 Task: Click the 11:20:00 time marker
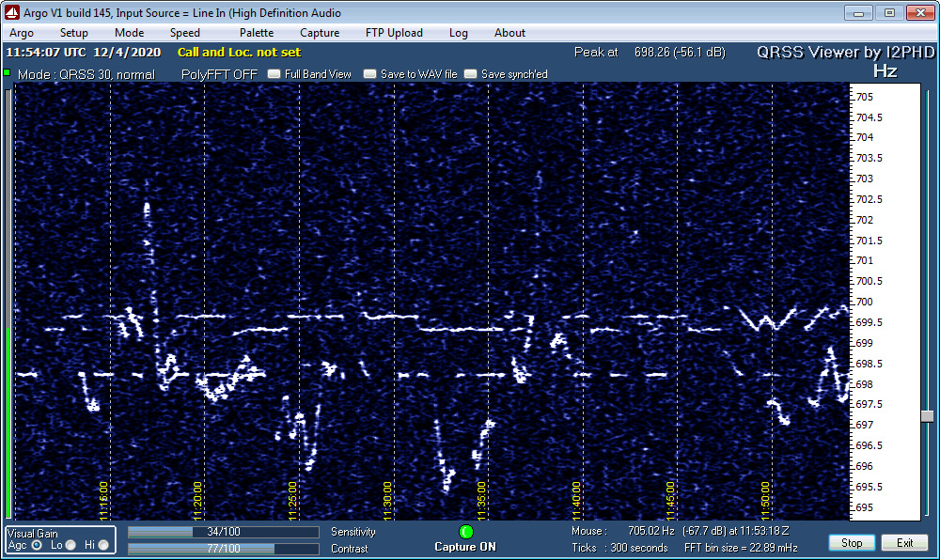[x=197, y=501]
